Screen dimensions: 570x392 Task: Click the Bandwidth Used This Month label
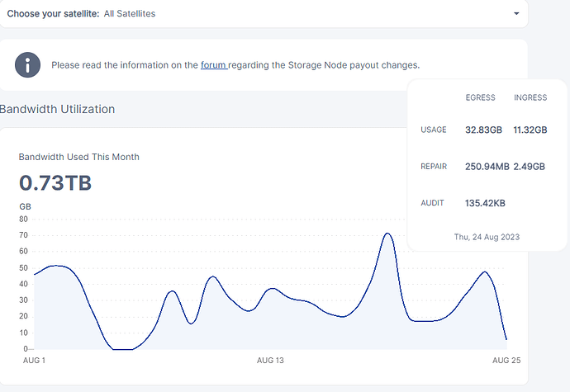[x=79, y=157]
